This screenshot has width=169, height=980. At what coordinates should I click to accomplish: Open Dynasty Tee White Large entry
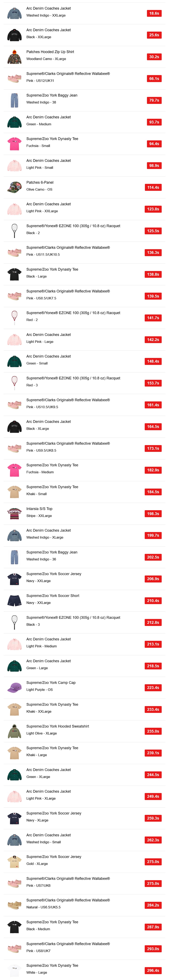coord(84,970)
